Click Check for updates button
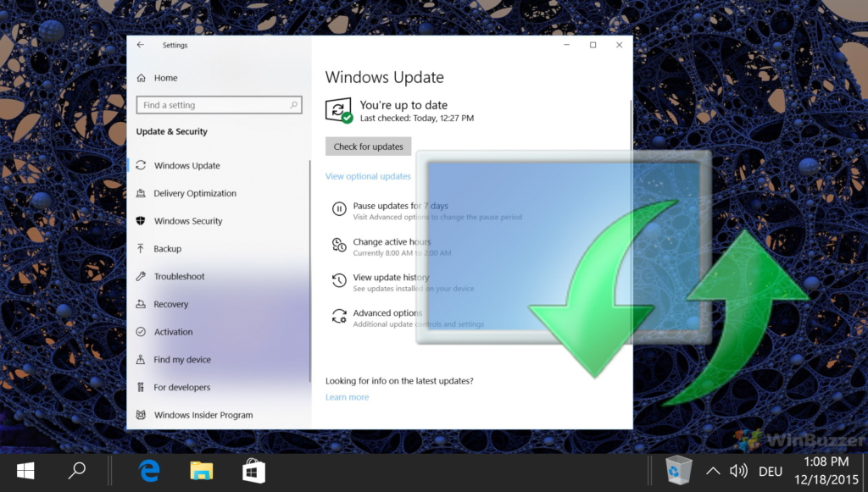 click(368, 146)
